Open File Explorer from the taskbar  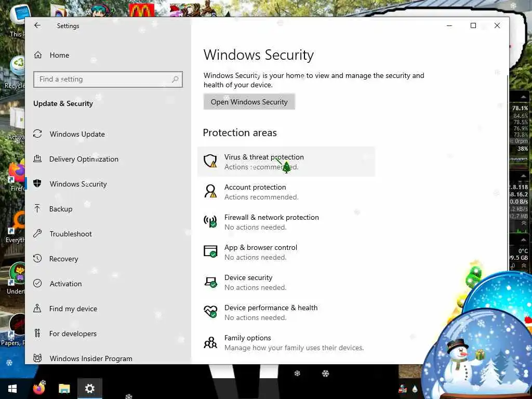64,389
